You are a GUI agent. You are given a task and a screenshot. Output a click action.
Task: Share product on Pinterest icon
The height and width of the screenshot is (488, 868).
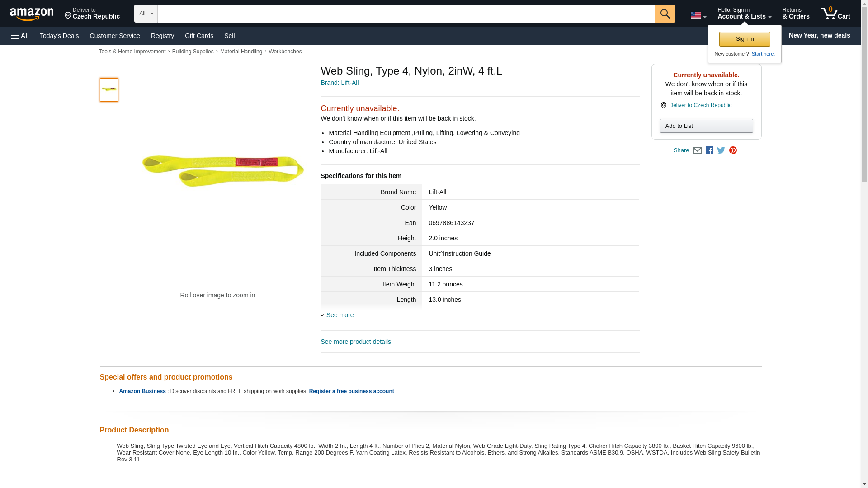pos(733,150)
